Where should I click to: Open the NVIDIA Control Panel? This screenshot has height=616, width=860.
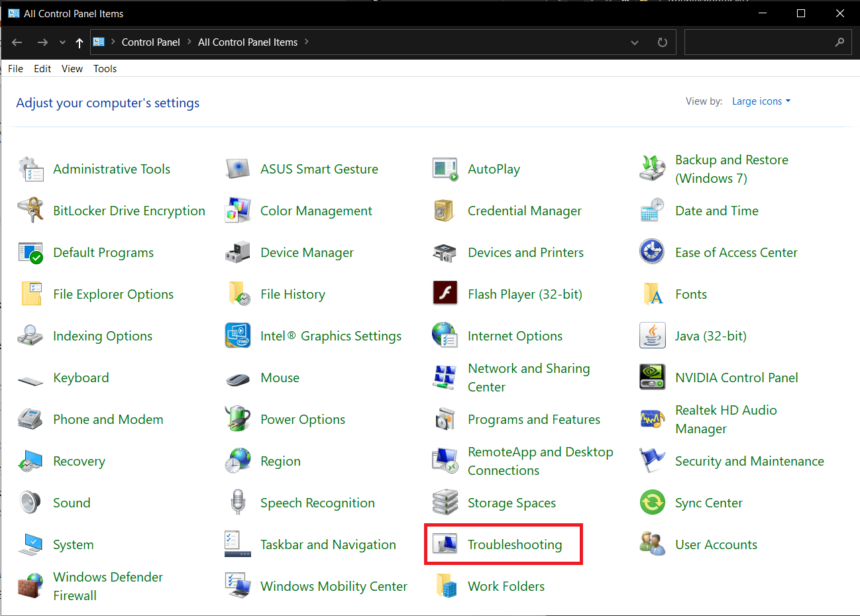[x=735, y=378]
